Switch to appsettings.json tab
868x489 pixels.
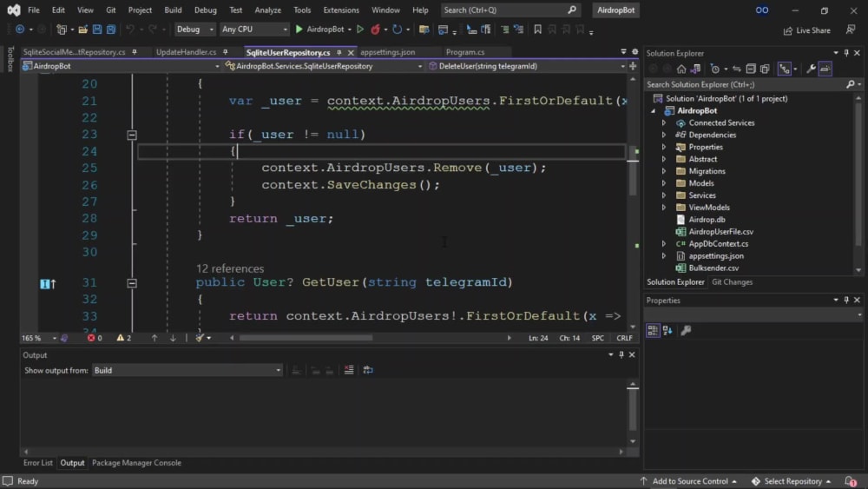pos(387,52)
